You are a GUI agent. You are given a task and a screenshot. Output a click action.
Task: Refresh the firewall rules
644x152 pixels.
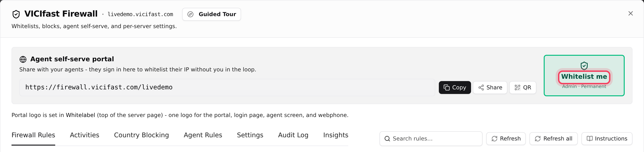tap(506, 139)
